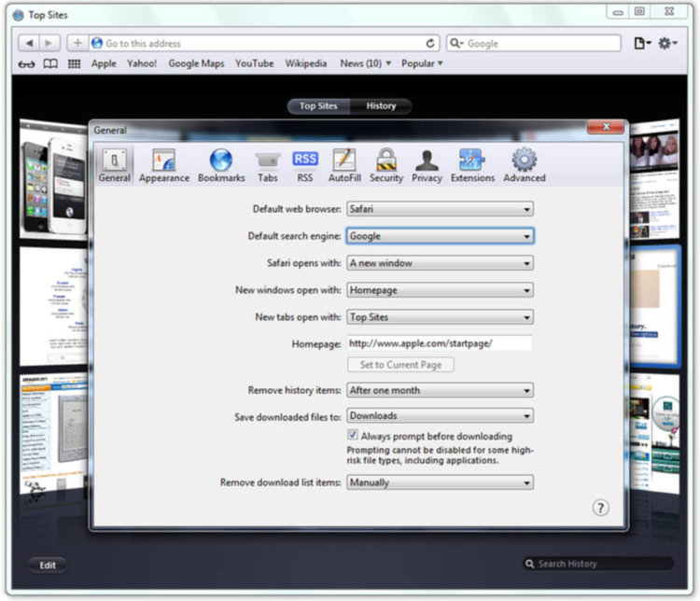This screenshot has height=601, width=700.
Task: Open the Default search engine dropdown
Action: click(x=440, y=236)
